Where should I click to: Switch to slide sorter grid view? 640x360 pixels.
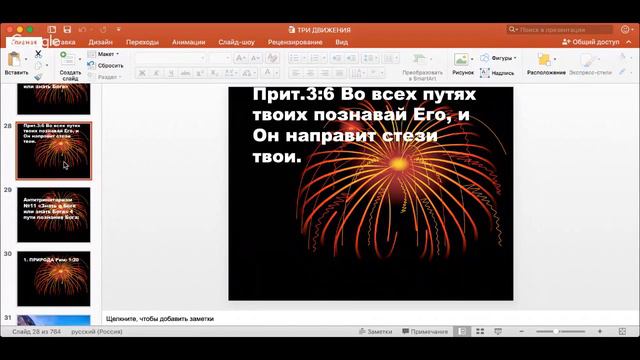coord(480,331)
